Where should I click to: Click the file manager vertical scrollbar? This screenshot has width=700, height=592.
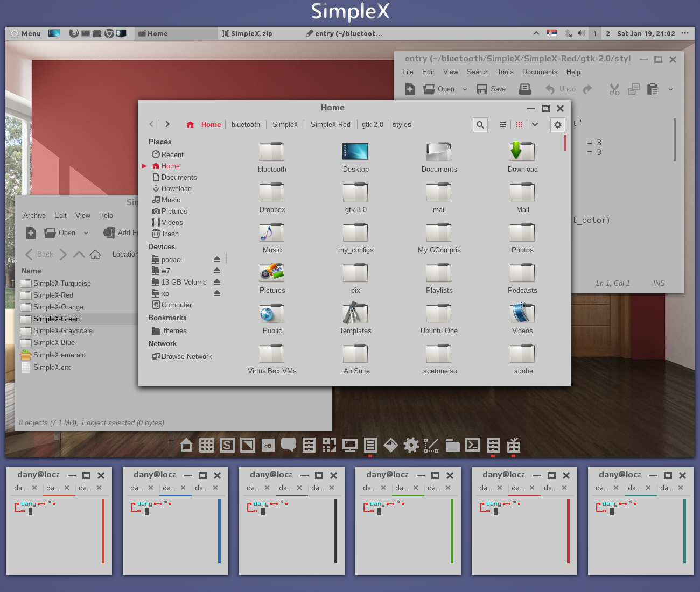(565, 143)
